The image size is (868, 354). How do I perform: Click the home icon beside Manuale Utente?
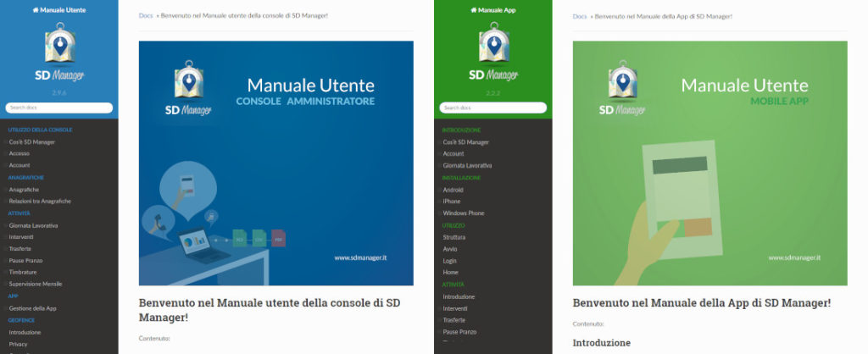tap(36, 9)
